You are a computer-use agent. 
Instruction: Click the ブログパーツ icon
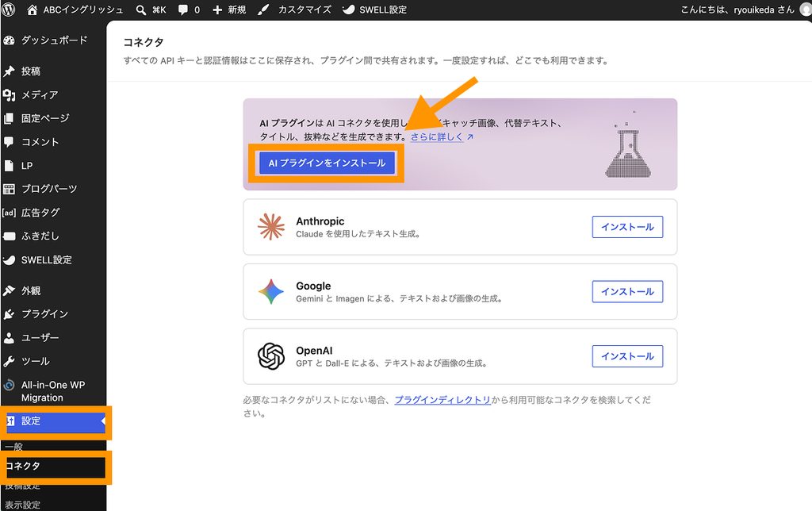coord(9,189)
